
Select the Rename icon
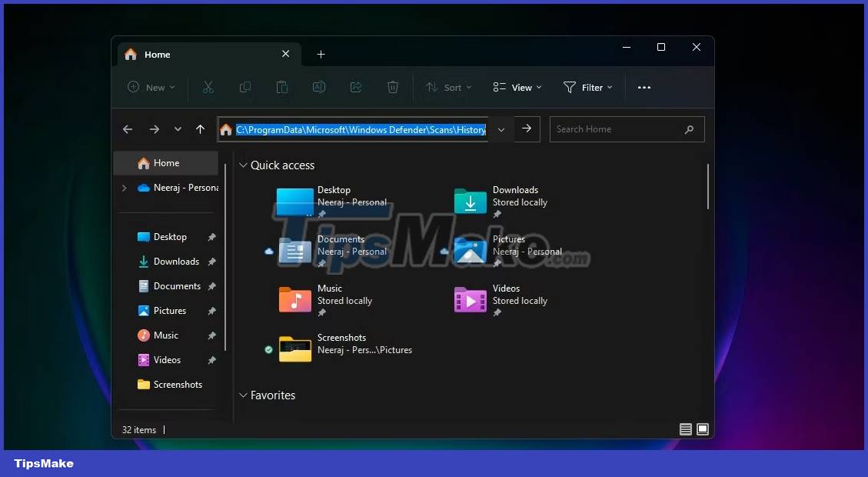point(319,87)
